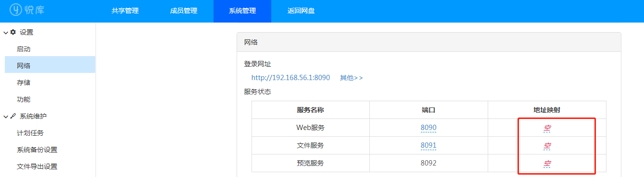Expand 其他>> login addresses
Screen dimensions: 644x177
(x=352, y=78)
